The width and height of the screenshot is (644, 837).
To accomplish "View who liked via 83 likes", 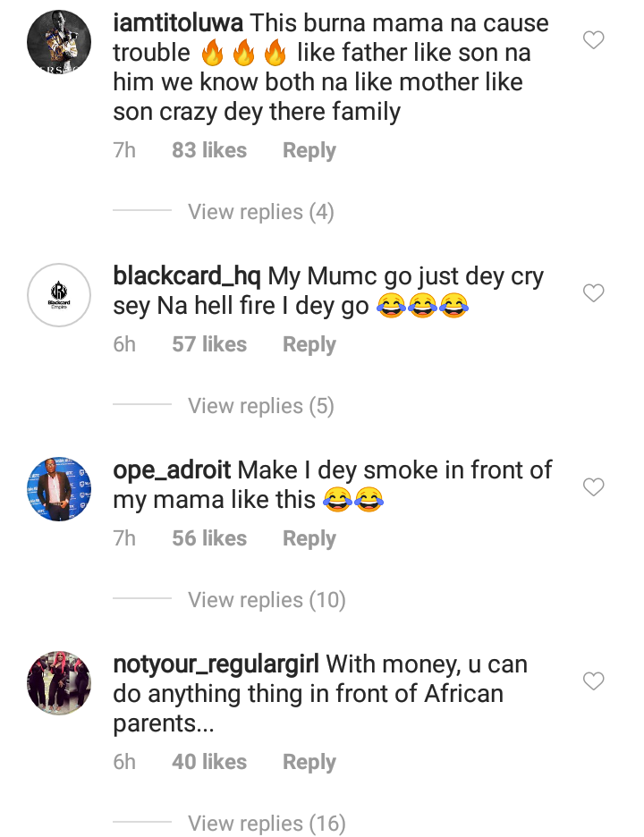I will click(209, 150).
